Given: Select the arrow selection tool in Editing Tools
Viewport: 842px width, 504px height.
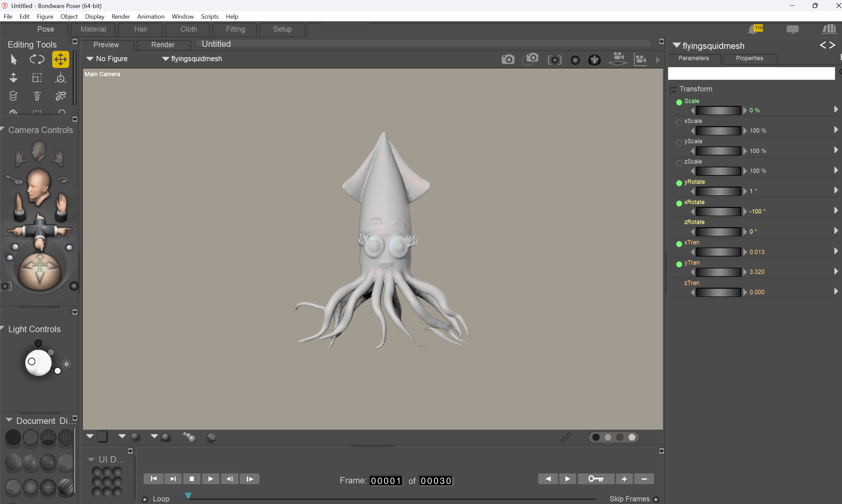Looking at the screenshot, I should 13,60.
